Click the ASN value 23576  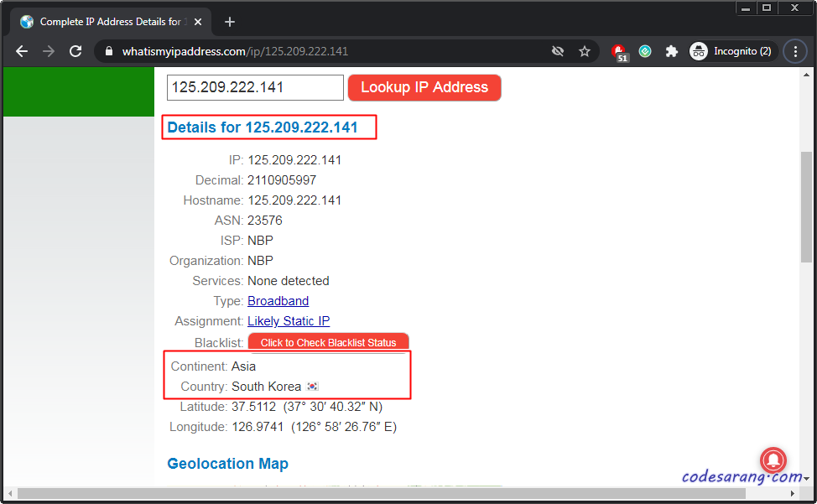click(x=265, y=221)
